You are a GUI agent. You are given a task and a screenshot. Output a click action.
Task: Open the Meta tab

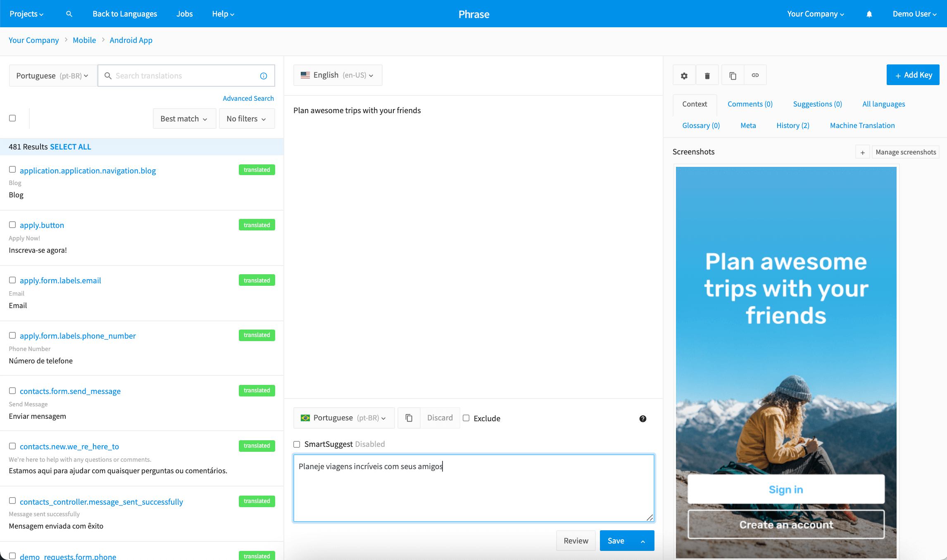[748, 126]
